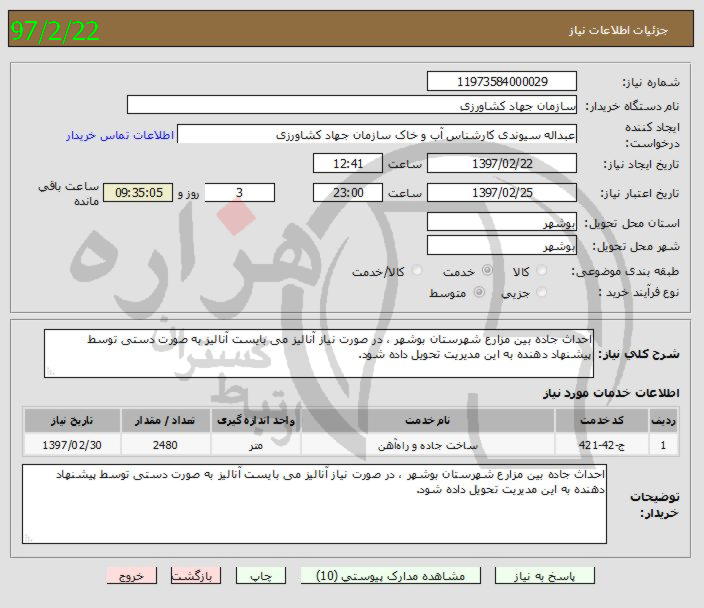Click the delivery city field بوشهر
The image size is (704, 608).
pyautogui.click(x=502, y=246)
